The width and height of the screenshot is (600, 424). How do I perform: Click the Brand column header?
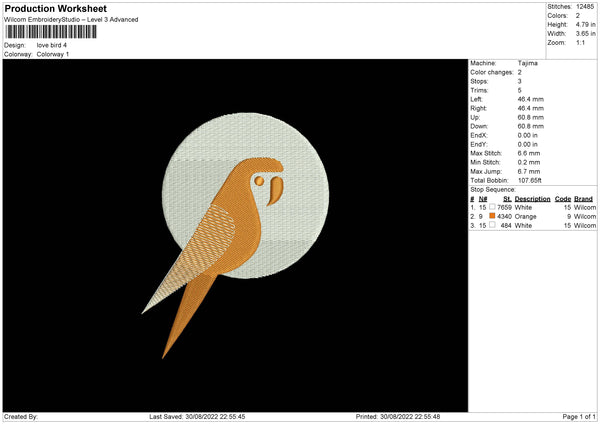(x=584, y=199)
